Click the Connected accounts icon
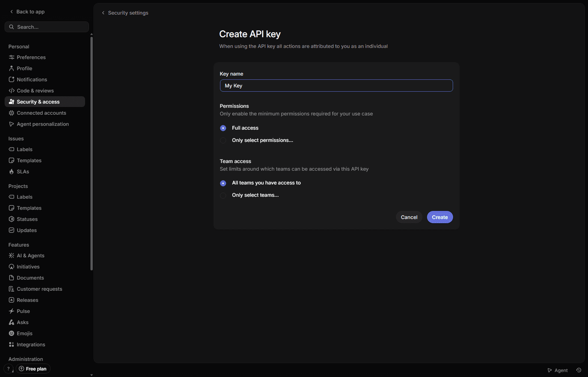 12,113
